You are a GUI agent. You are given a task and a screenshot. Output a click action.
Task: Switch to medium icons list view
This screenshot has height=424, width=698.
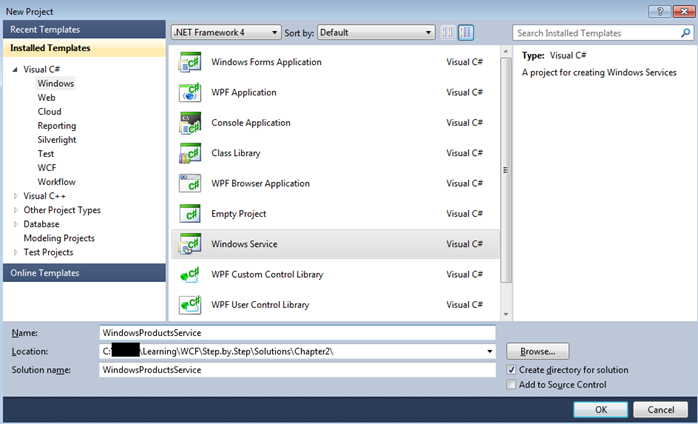(x=466, y=33)
